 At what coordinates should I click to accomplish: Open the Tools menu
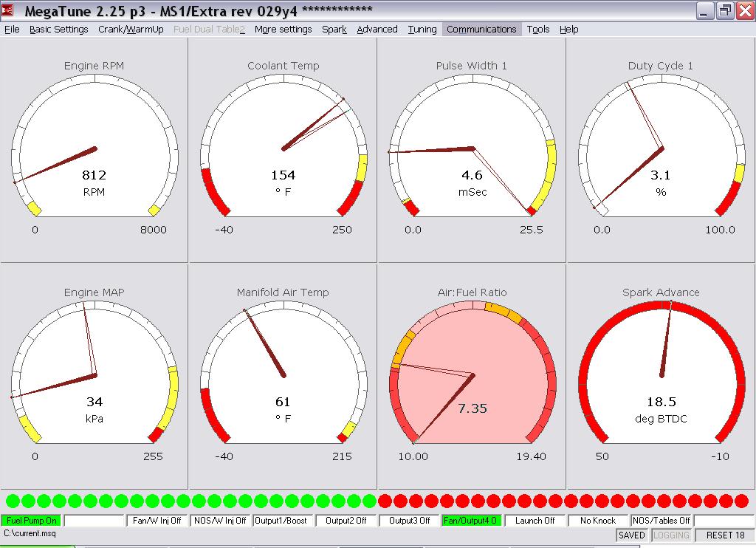[538, 30]
